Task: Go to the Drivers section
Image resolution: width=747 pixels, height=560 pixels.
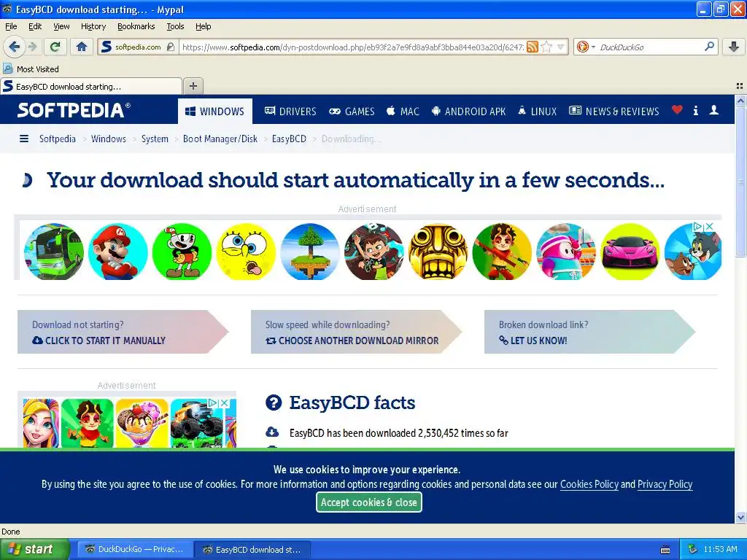Action: pos(290,111)
